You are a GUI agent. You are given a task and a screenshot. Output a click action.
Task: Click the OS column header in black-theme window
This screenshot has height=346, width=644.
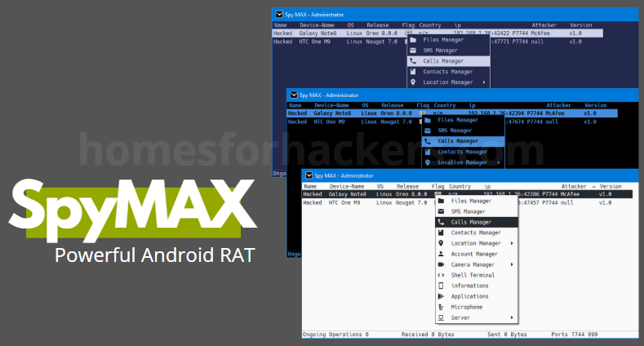click(365, 105)
